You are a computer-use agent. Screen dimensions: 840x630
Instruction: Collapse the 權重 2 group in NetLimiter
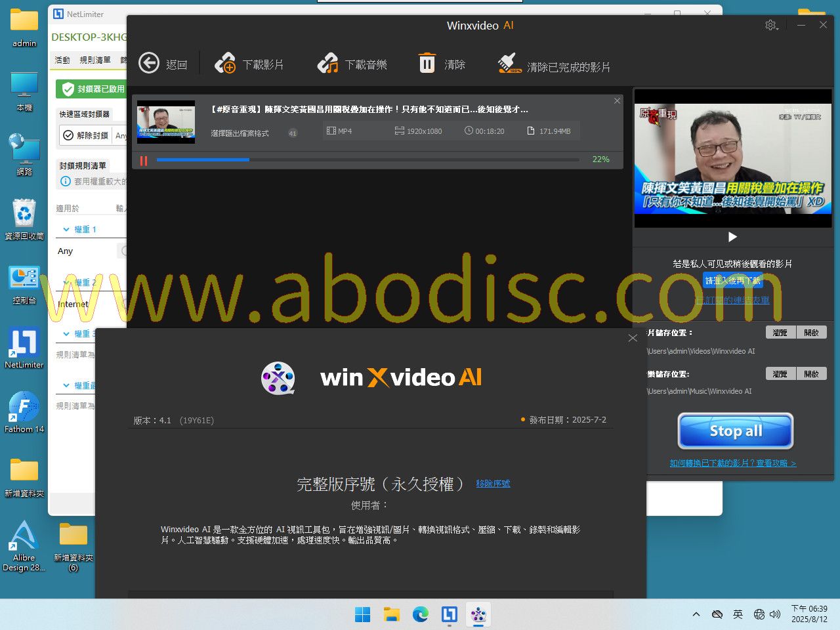[x=66, y=282]
